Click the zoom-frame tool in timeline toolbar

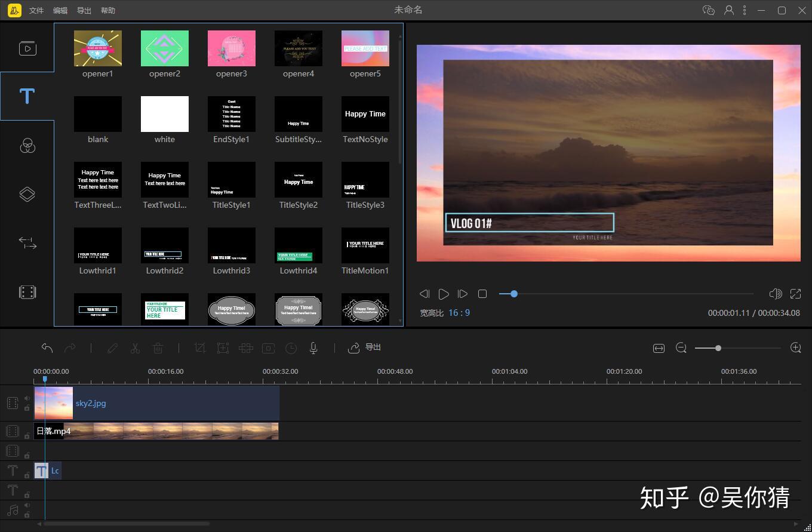point(223,348)
